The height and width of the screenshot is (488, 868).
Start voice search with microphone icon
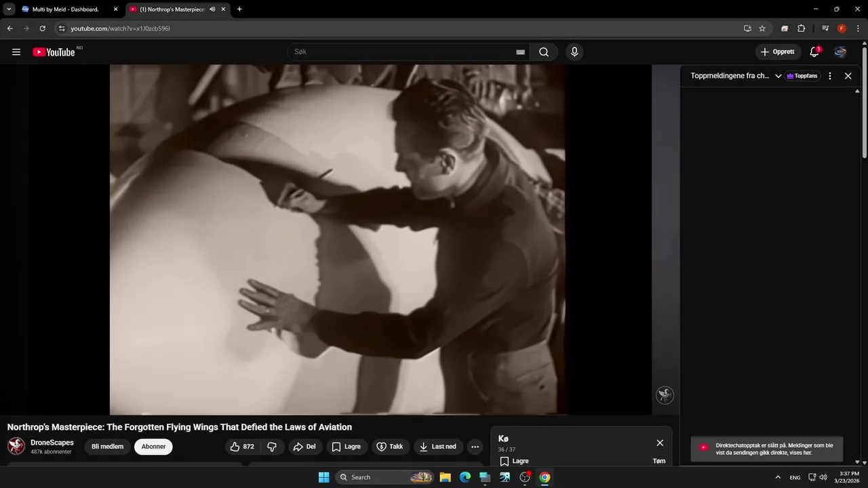tap(574, 52)
